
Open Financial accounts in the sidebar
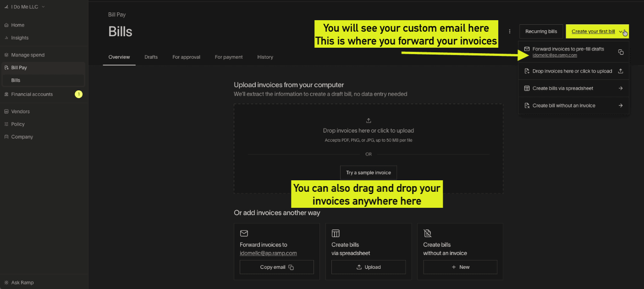coord(32,94)
